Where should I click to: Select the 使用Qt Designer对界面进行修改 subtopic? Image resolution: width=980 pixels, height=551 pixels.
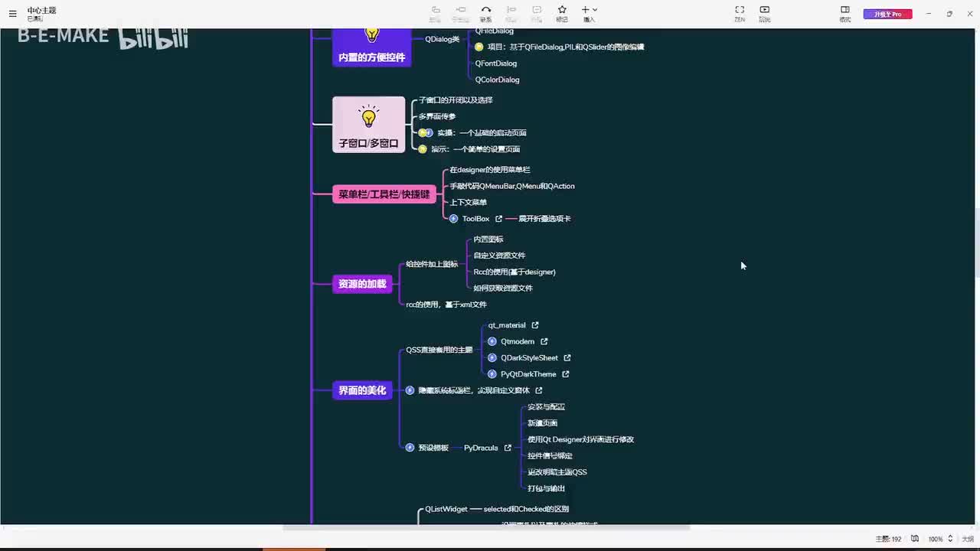click(581, 439)
